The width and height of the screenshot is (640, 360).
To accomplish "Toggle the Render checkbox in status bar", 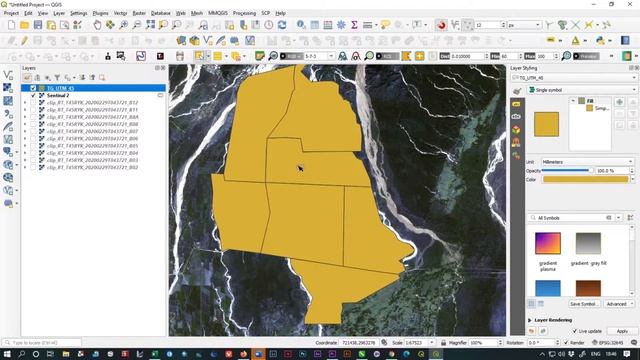I will pyautogui.click(x=566, y=342).
